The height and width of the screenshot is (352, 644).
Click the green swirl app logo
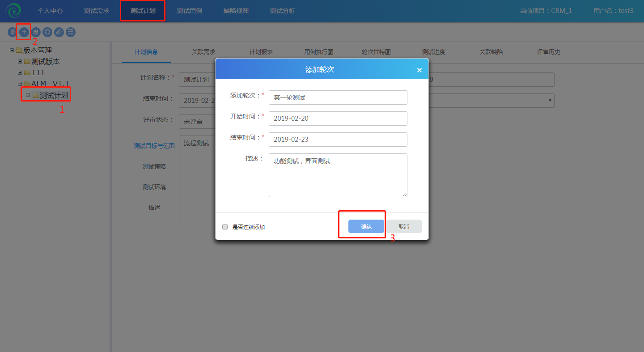(13, 11)
